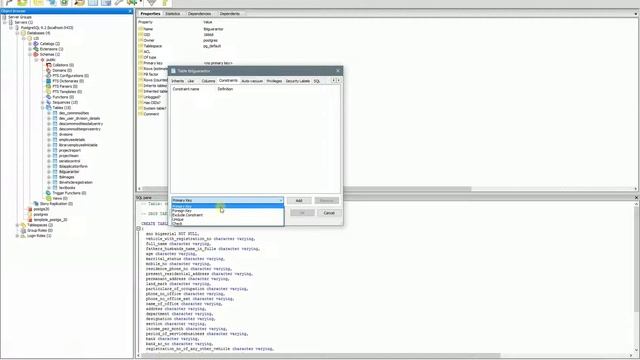Click the Cancel button in dialog
The width and height of the screenshot is (640, 360).
click(x=329, y=213)
